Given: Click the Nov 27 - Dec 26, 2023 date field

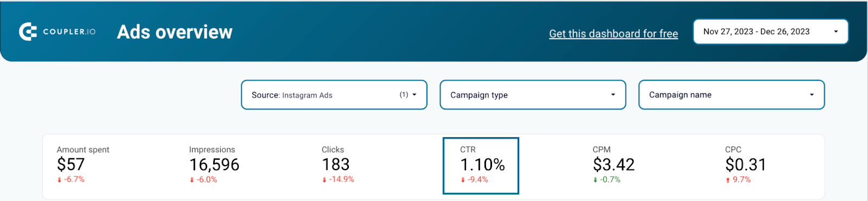Looking at the screenshot, I should point(770,32).
